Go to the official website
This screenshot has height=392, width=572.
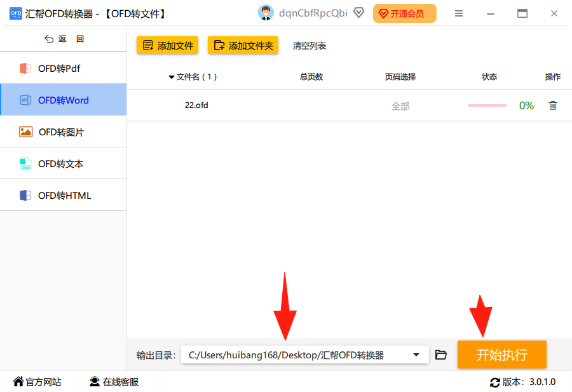pos(37,382)
